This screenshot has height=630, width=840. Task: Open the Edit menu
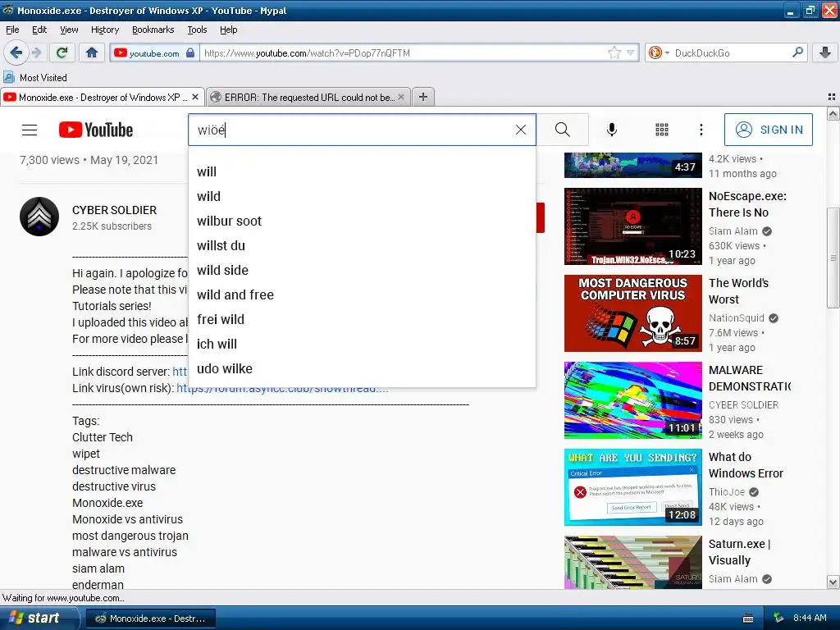click(x=39, y=30)
